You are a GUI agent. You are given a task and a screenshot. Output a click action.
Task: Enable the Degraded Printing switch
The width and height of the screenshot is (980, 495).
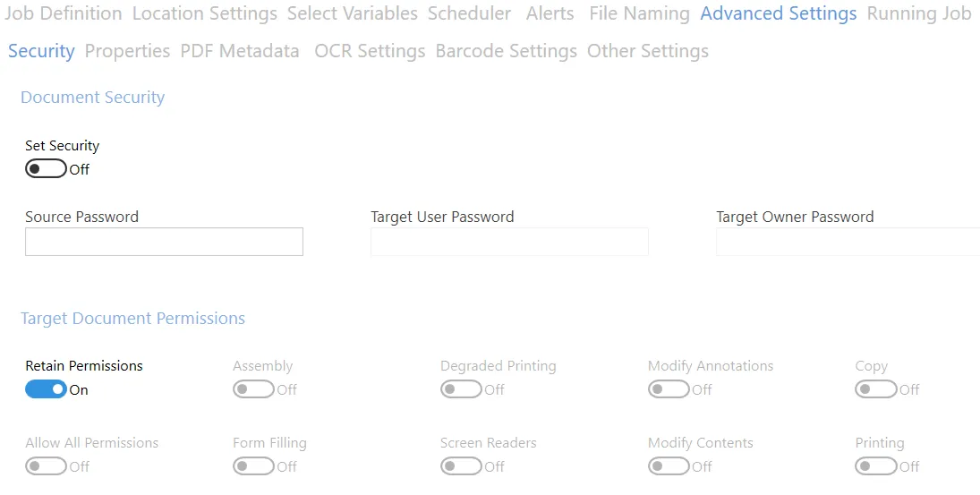(461, 389)
